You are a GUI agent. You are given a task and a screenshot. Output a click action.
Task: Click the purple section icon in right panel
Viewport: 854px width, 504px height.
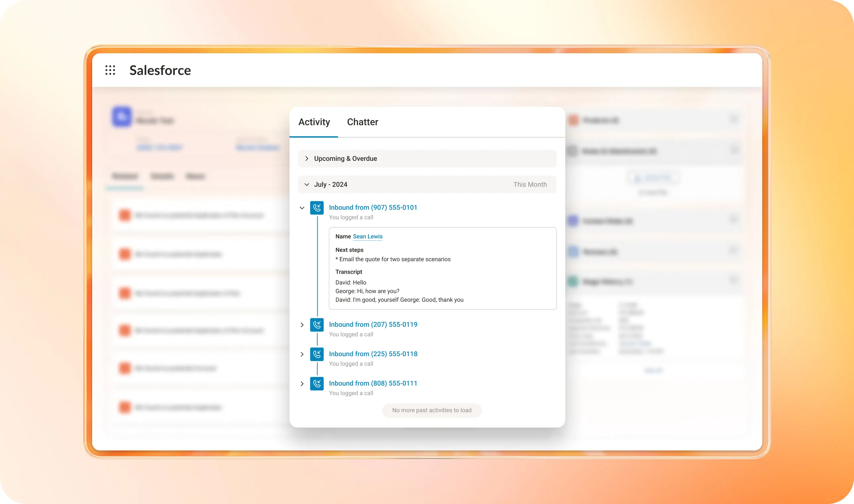pos(574,221)
